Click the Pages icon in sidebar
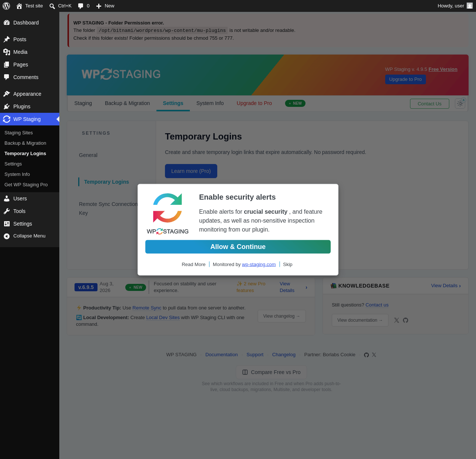The height and width of the screenshot is (459, 476). (7, 65)
